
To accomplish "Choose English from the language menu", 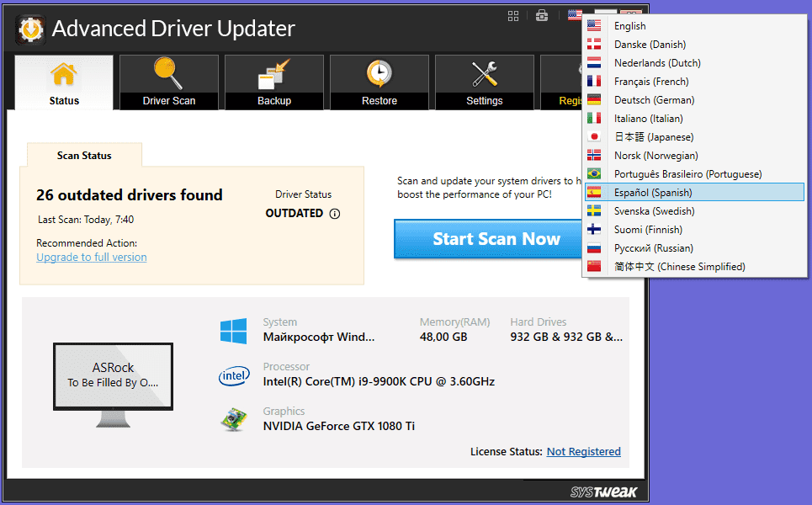I will click(694, 26).
